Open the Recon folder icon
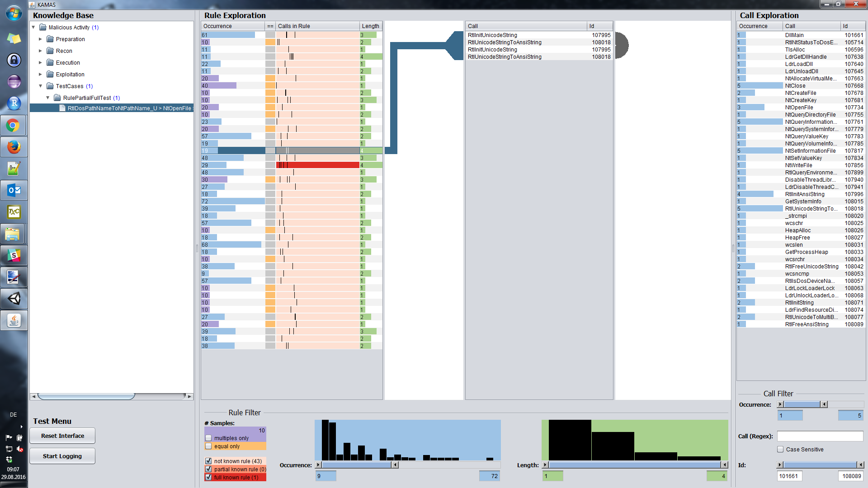This screenshot has height=488, width=868. pyautogui.click(x=50, y=51)
